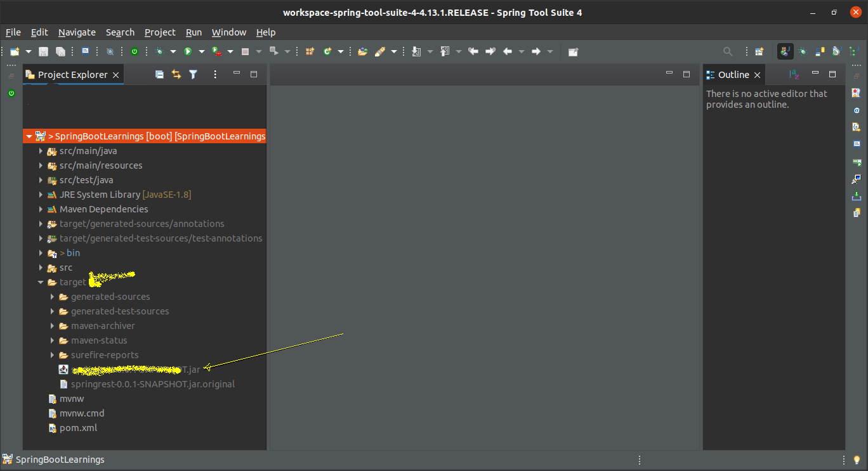Open the Window menu
The image size is (868, 471).
coord(229,32)
